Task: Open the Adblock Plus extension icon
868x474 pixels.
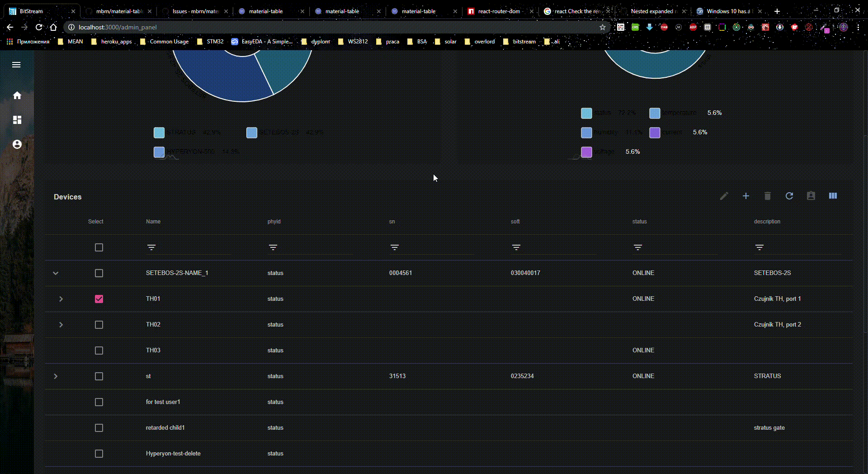Action: click(x=693, y=27)
